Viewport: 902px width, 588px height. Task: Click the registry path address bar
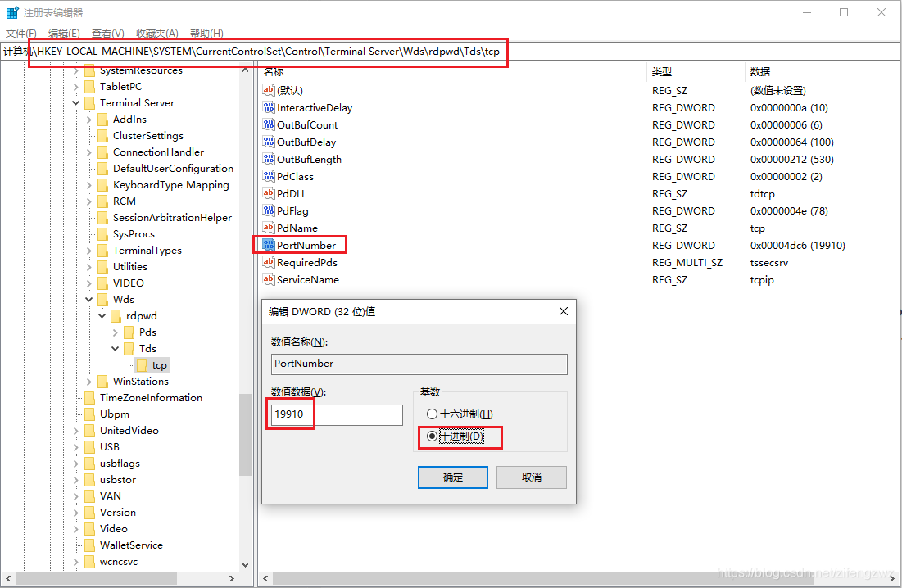[x=450, y=51]
